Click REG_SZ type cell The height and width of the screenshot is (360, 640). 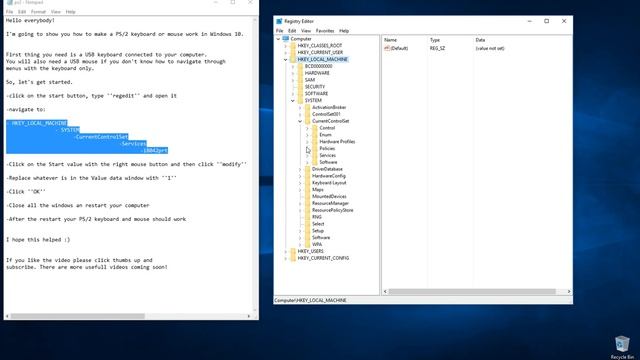[x=437, y=48]
